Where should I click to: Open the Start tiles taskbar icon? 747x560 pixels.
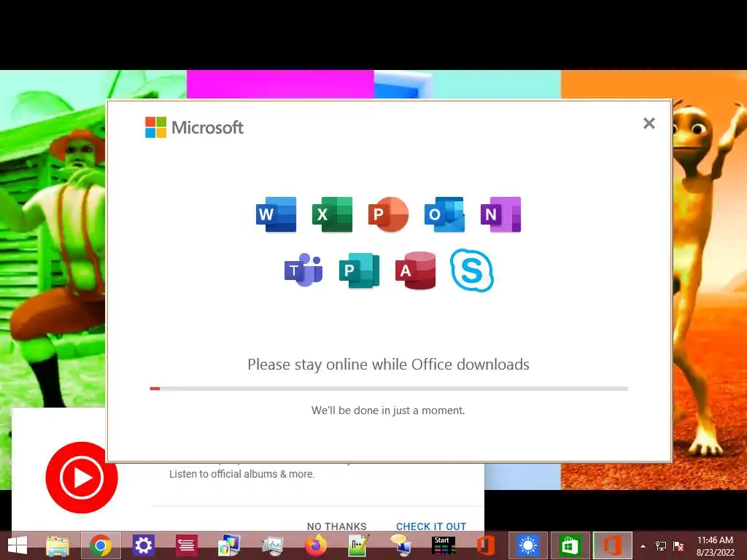444,545
